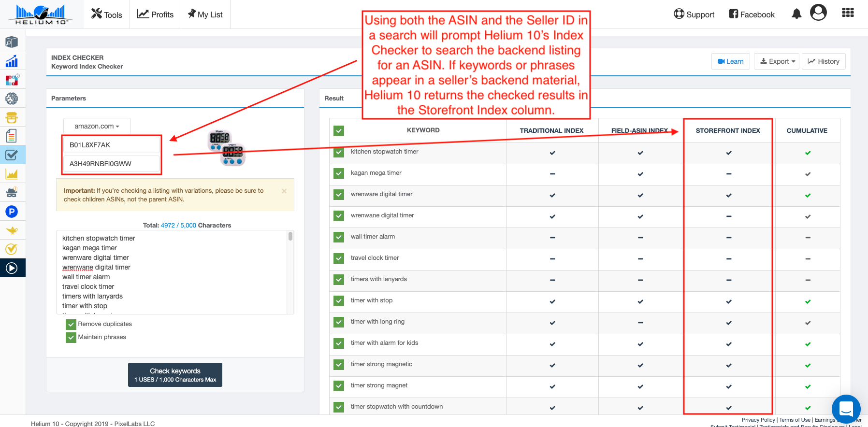Open notifications bell icon
This screenshot has width=868, height=427.
(x=796, y=14)
